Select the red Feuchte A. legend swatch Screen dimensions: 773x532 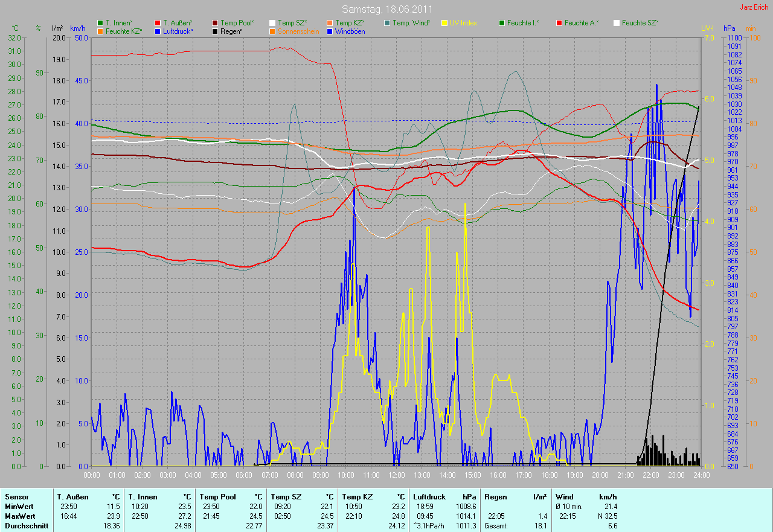click(559, 23)
